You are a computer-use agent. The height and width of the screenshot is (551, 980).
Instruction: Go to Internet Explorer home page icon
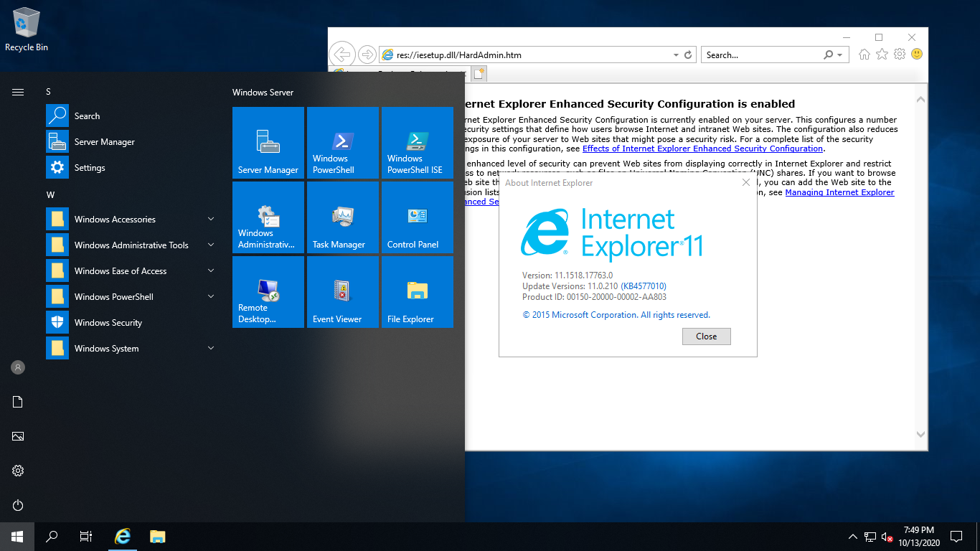pyautogui.click(x=864, y=55)
